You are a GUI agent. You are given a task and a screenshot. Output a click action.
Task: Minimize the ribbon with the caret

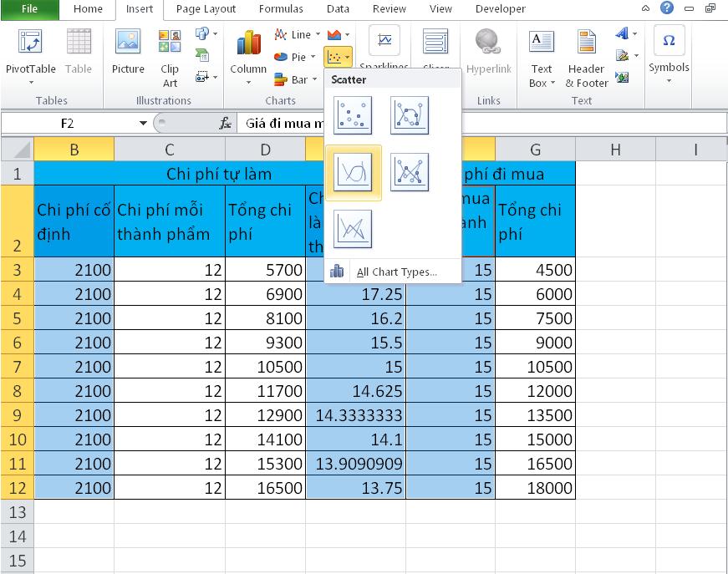[645, 8]
